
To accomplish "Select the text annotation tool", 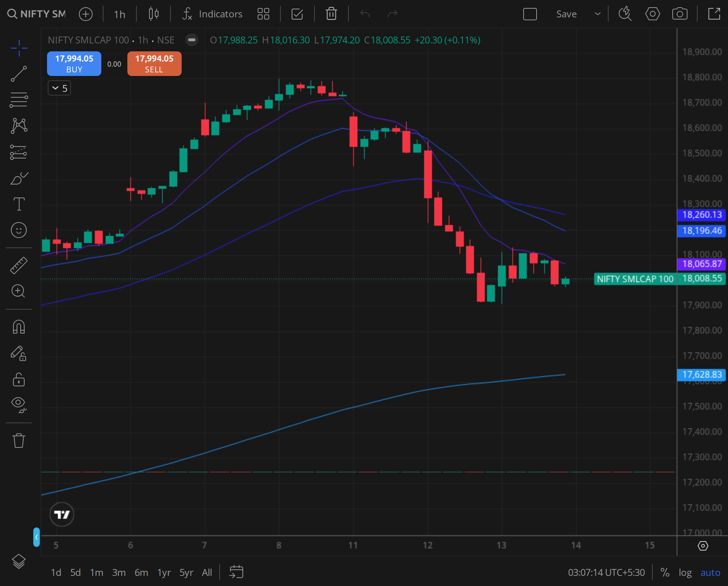I will pyautogui.click(x=19, y=204).
